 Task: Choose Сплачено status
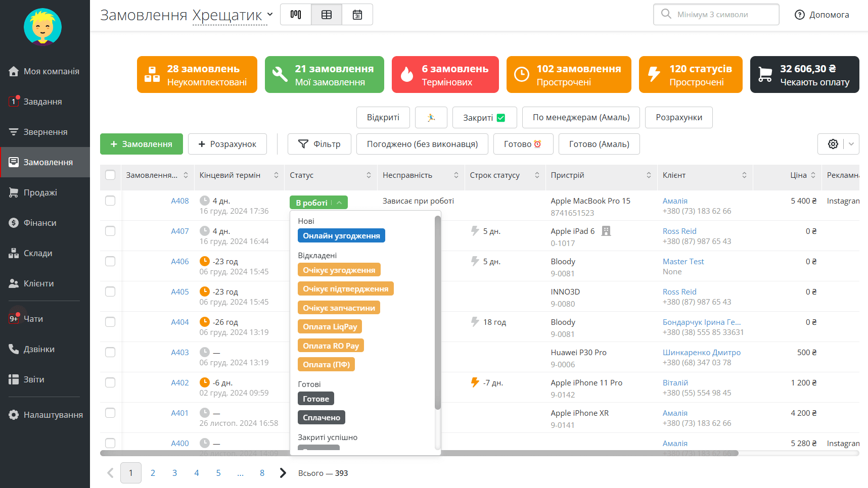click(321, 418)
